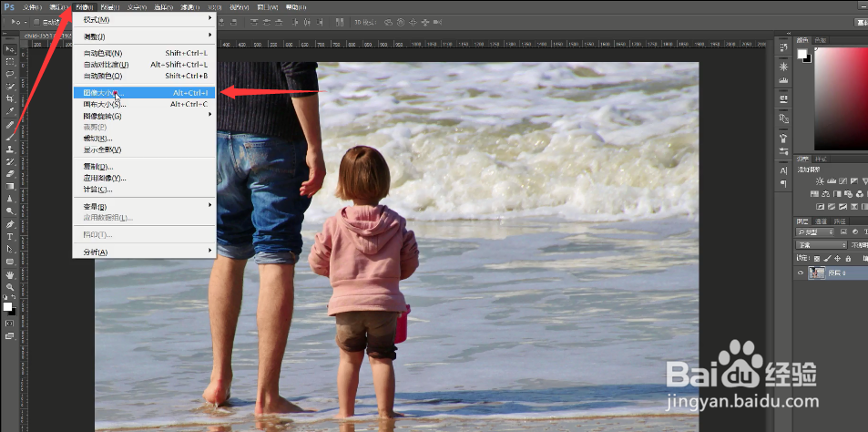Add Brightness/Contrast adjustment icon
Screen dimensions: 868x432
point(820,181)
